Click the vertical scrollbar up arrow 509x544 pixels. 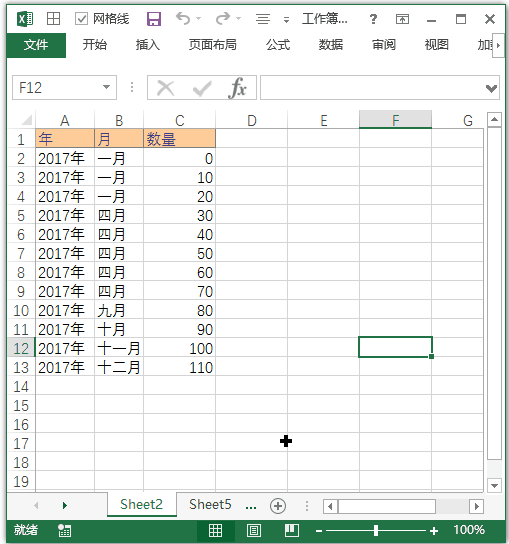point(494,120)
